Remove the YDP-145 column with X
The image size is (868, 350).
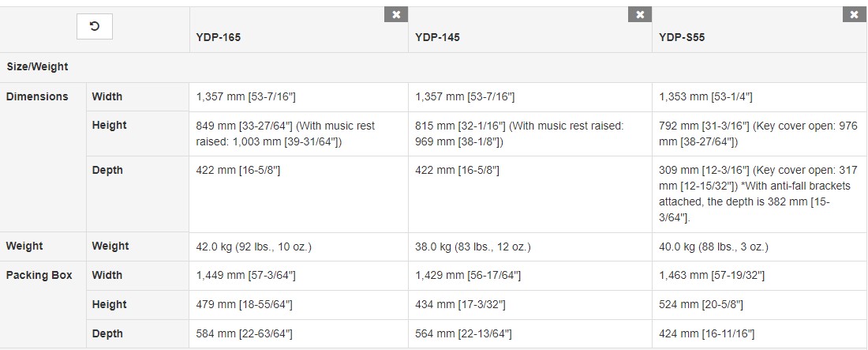(640, 15)
